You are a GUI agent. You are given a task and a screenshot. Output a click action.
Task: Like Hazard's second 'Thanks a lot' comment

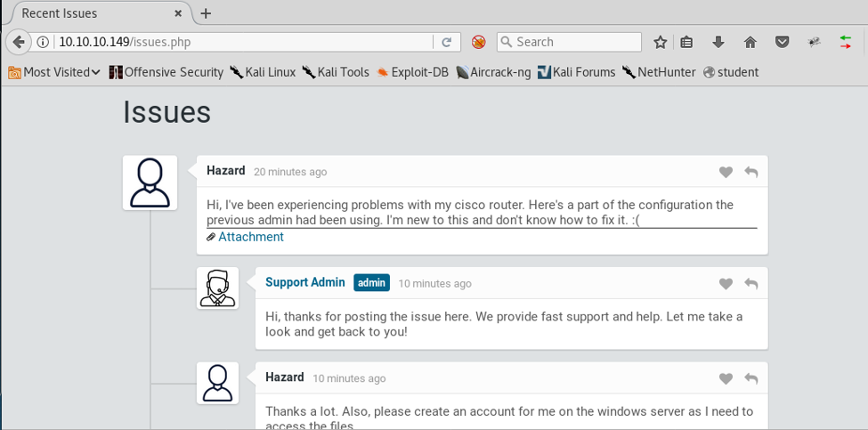point(726,378)
